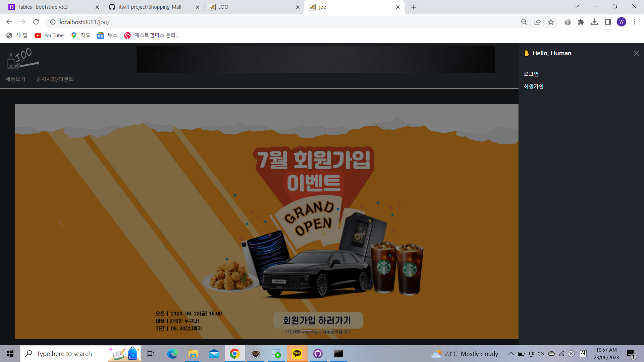Click the browser profile avatar W
Viewport: 644px width, 362px height.
(622, 22)
